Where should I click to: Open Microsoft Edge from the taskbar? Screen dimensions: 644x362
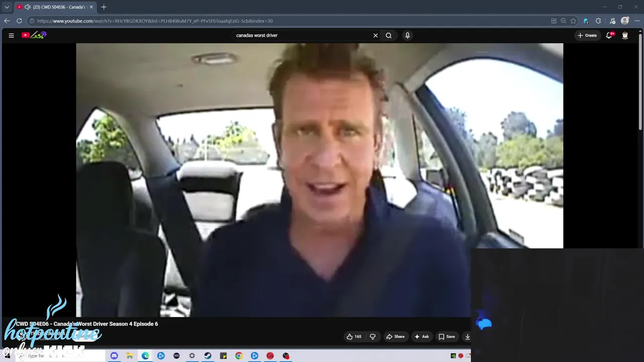(145, 355)
